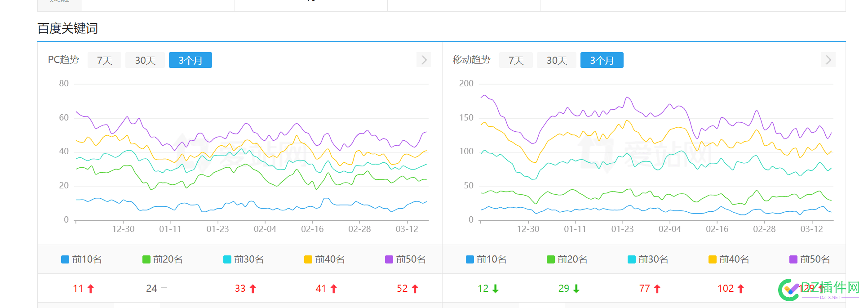Toggle 前40名 legend in 移动趋势 chart
The height and width of the screenshot is (308, 868).
point(729,259)
